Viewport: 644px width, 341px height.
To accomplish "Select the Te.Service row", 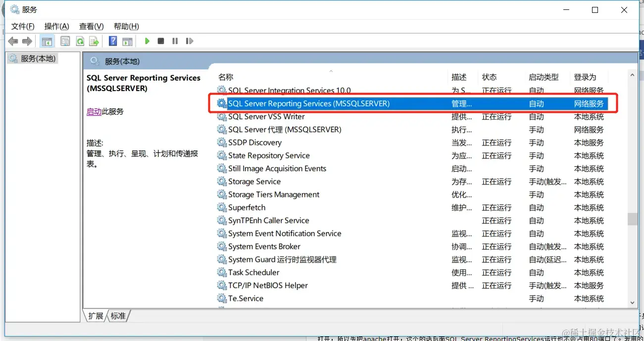I will coord(412,298).
